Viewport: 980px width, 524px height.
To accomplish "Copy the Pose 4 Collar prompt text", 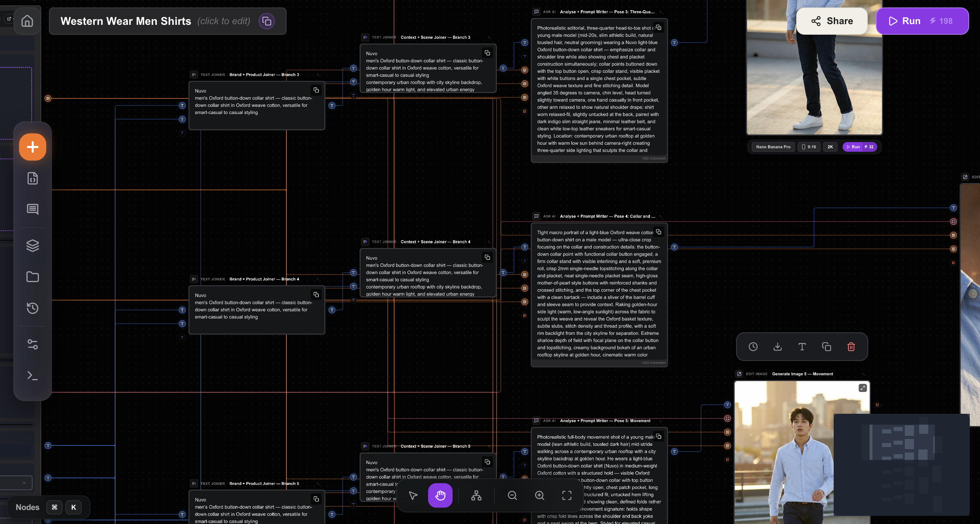I will tap(658, 232).
